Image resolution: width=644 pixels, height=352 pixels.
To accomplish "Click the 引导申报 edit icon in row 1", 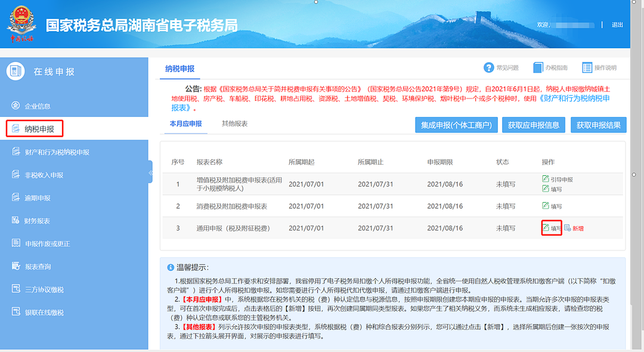I will [546, 178].
